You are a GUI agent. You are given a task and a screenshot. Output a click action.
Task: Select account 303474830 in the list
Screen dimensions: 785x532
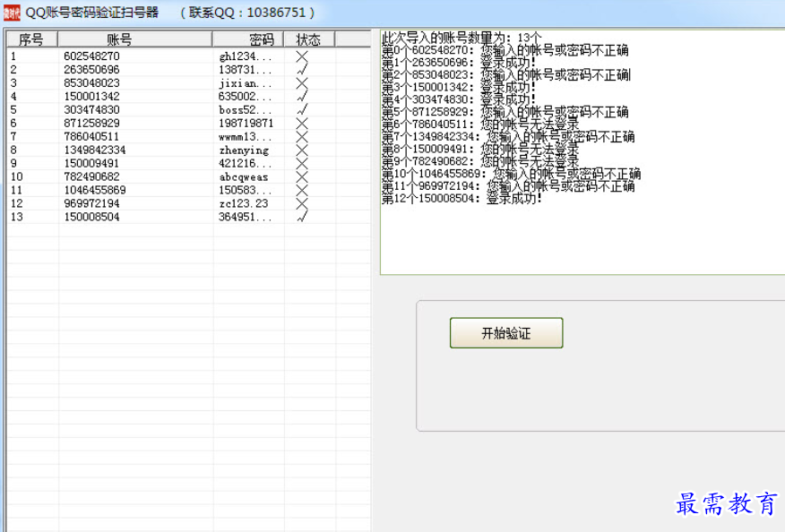tap(91, 109)
